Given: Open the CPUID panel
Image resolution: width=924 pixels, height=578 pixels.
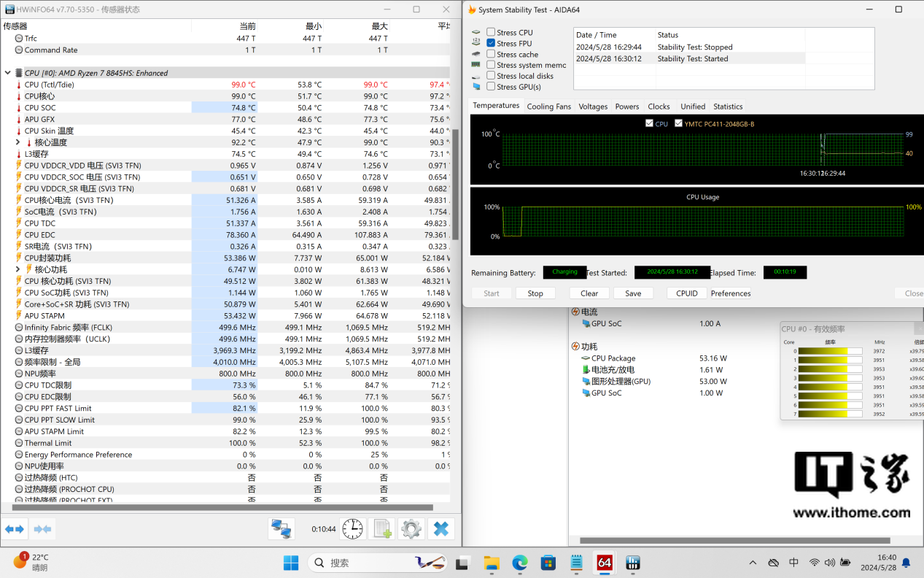Looking at the screenshot, I should (x=686, y=293).
